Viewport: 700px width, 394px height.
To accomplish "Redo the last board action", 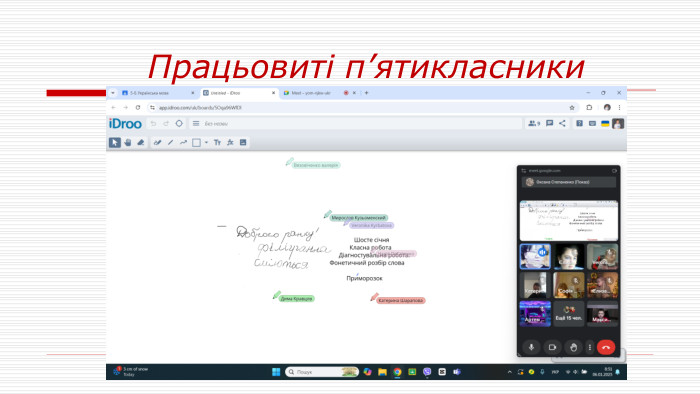I will 166,124.
